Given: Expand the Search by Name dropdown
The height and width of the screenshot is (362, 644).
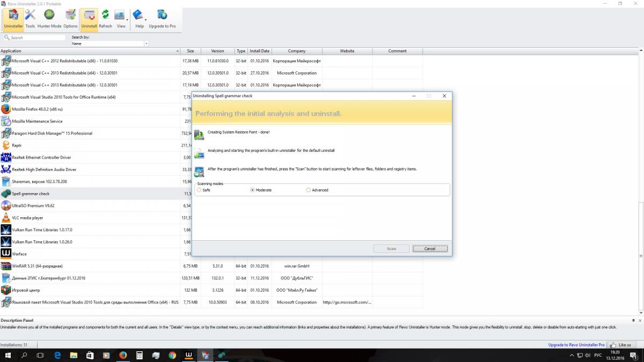Looking at the screenshot, I should click(x=146, y=43).
